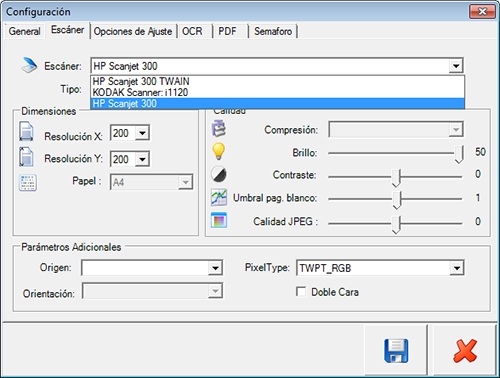Image resolution: width=500 pixels, height=378 pixels.
Task: Click the Umbral pag. blanco chart icon
Action: tap(219, 197)
